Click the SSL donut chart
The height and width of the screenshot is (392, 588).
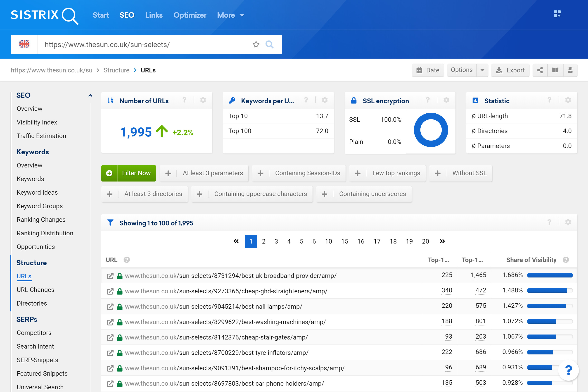click(431, 130)
